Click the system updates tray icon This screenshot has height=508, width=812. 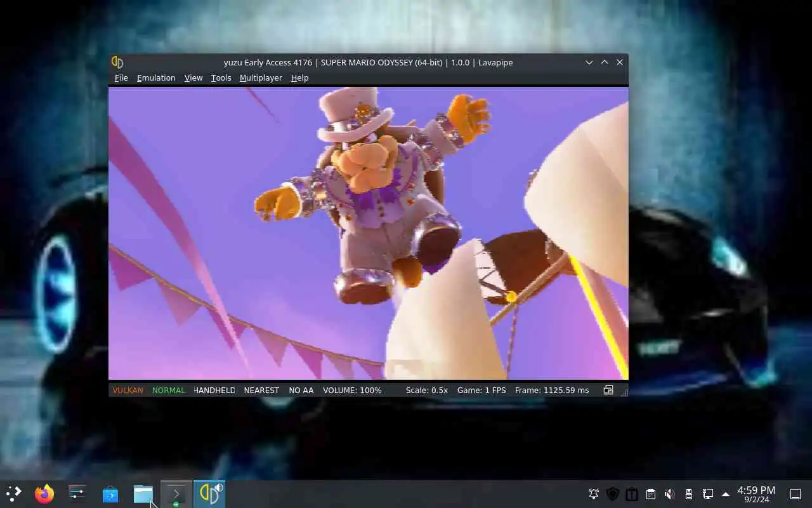[x=632, y=494]
